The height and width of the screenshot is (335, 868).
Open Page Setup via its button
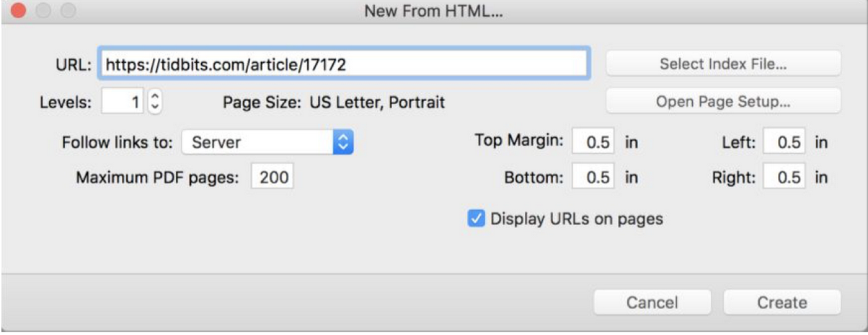point(723,102)
